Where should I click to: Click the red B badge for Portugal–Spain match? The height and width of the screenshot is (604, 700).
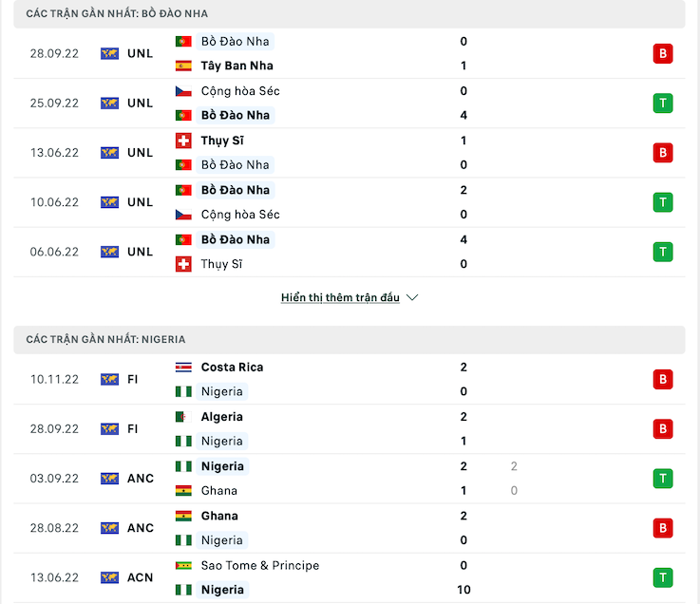(x=662, y=53)
